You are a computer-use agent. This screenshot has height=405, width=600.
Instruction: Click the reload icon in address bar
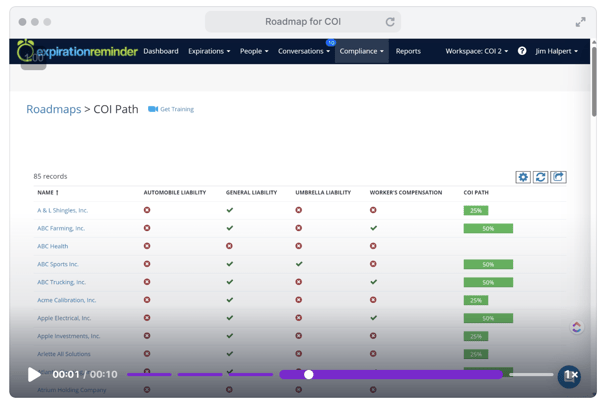[390, 22]
